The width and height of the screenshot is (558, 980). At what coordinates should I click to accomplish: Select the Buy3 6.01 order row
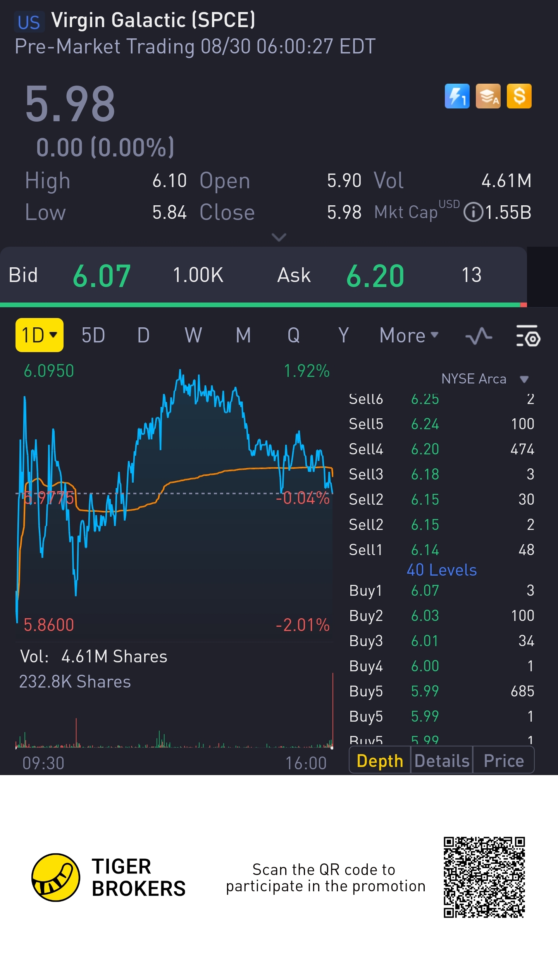click(442, 641)
